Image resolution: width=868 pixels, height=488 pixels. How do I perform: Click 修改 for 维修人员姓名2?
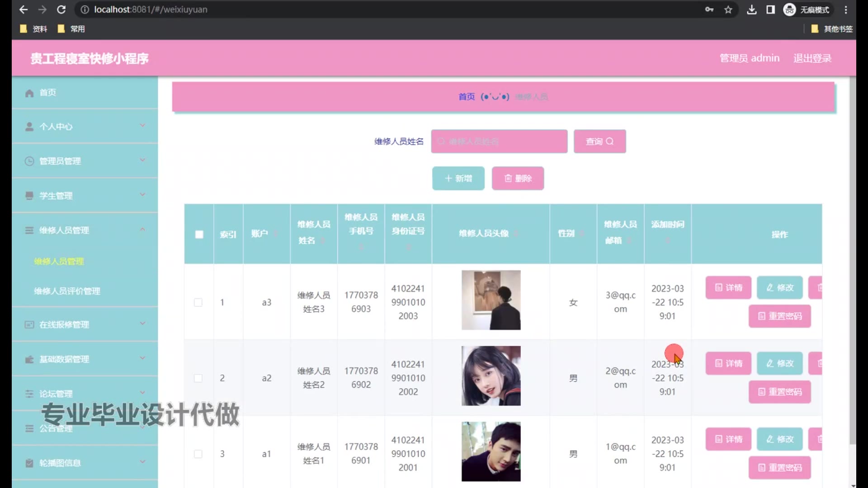pos(780,364)
